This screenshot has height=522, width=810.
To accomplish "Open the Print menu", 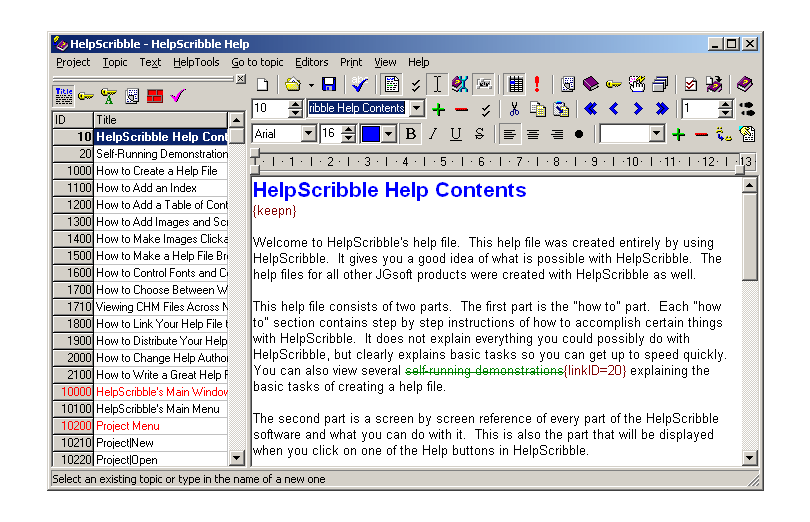I will pos(351,63).
